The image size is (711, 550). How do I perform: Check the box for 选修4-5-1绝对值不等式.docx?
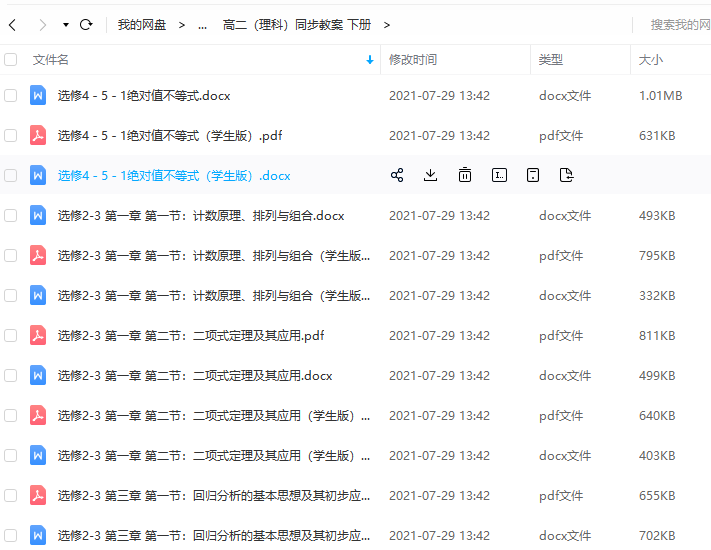(x=11, y=96)
